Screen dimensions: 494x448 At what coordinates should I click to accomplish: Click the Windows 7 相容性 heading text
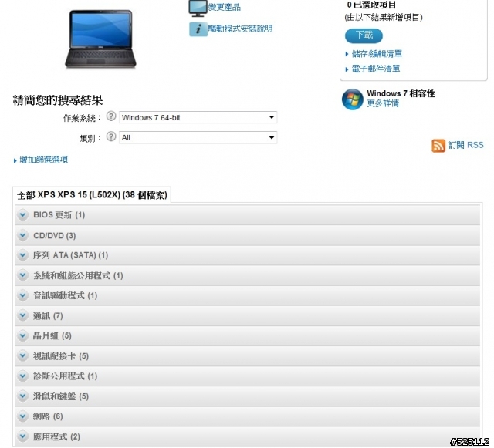point(401,93)
